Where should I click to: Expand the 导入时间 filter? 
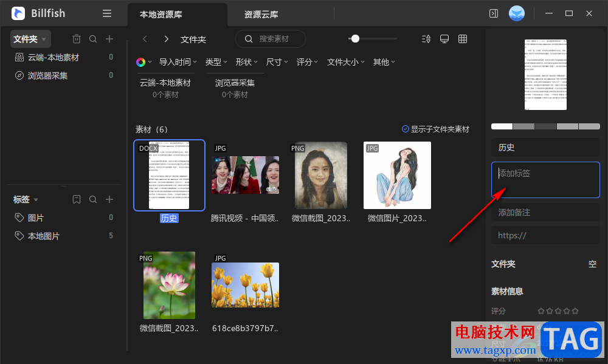(178, 62)
